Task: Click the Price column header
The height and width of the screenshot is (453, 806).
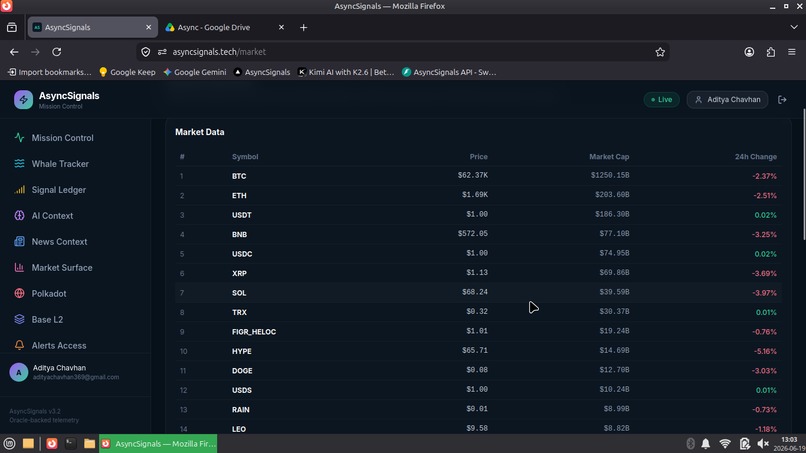Action: tap(479, 156)
